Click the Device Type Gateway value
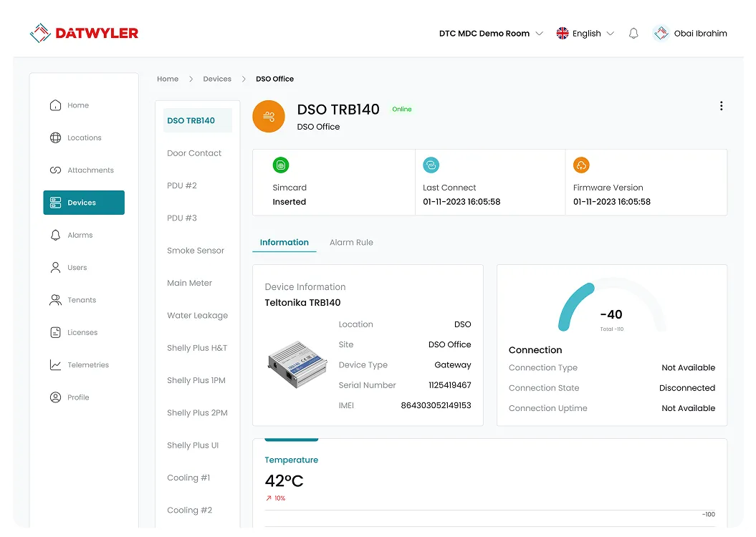Image resolution: width=756 pixels, height=537 pixels. pyautogui.click(x=453, y=365)
